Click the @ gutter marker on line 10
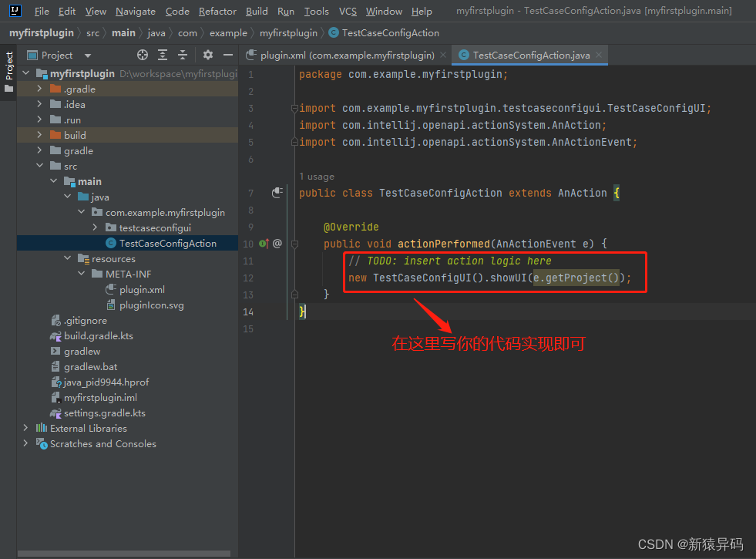Screen dimensions: 756x559 pyautogui.click(x=277, y=244)
